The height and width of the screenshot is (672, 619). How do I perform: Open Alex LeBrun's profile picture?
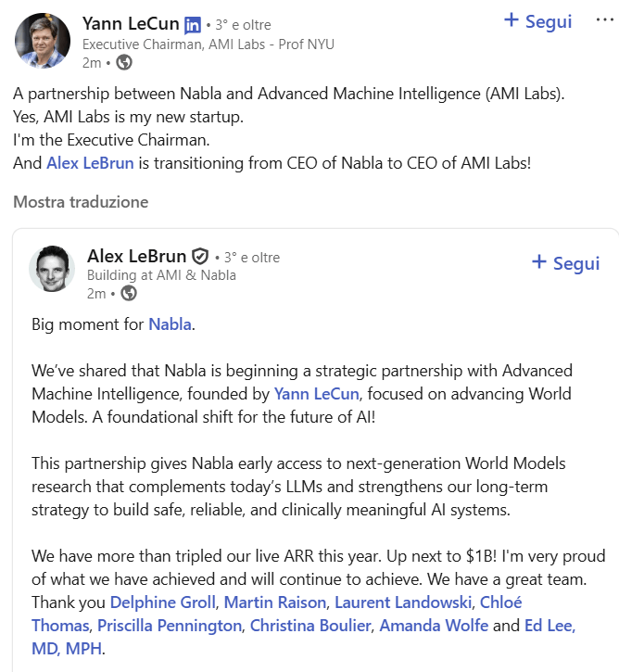coord(52,270)
